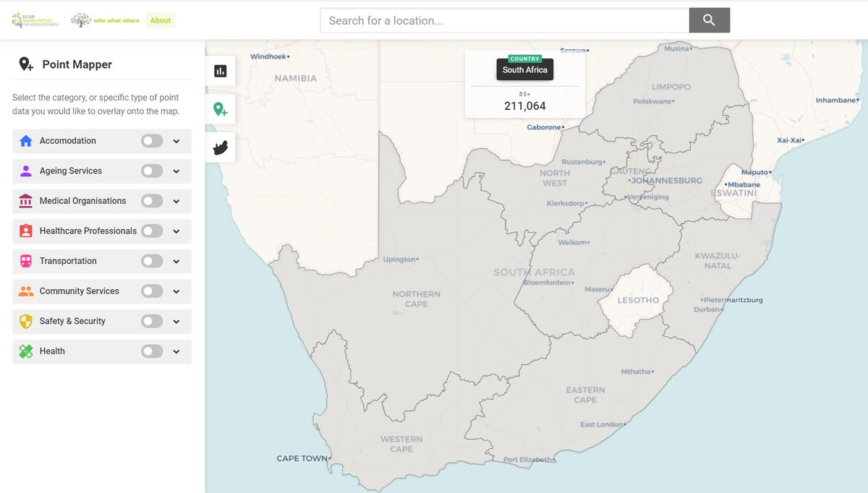Click the Safety & Security label
The width and height of the screenshot is (868, 493).
click(x=72, y=321)
